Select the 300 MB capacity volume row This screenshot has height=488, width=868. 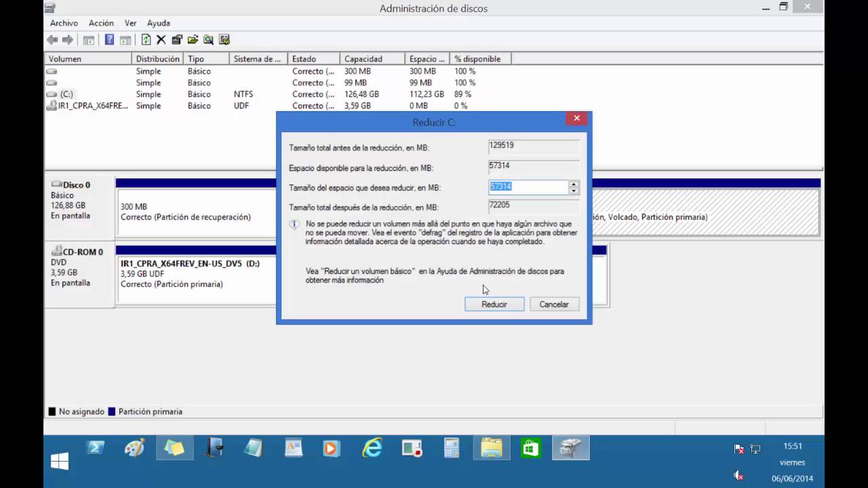pyautogui.click(x=278, y=71)
